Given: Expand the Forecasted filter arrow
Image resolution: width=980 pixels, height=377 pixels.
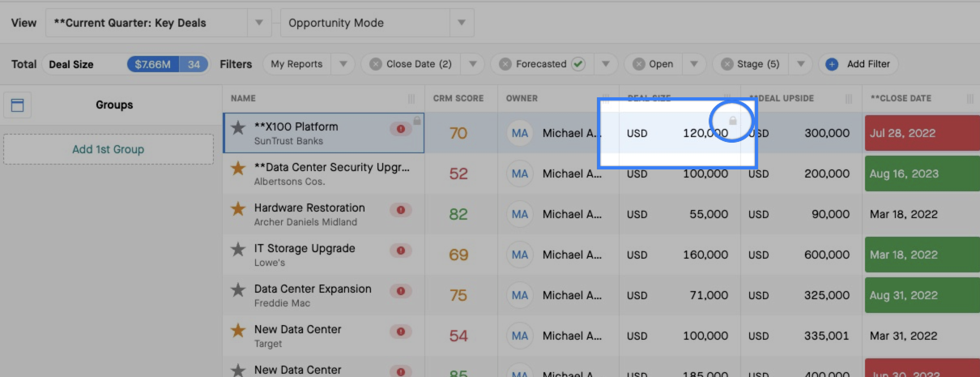Looking at the screenshot, I should [x=606, y=64].
